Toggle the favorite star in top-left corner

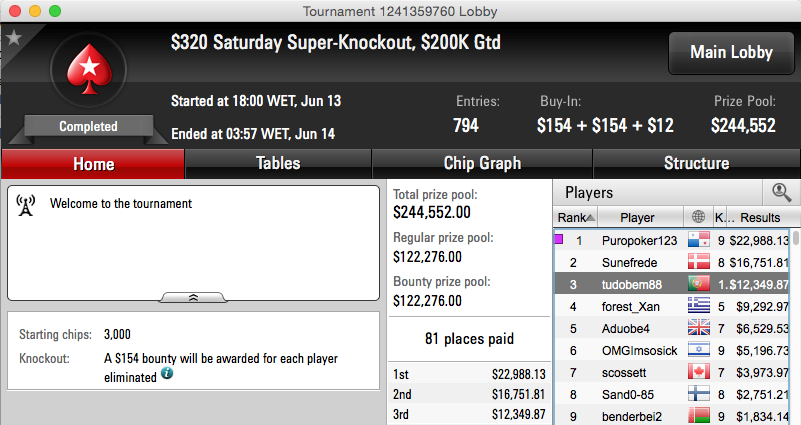point(14,38)
